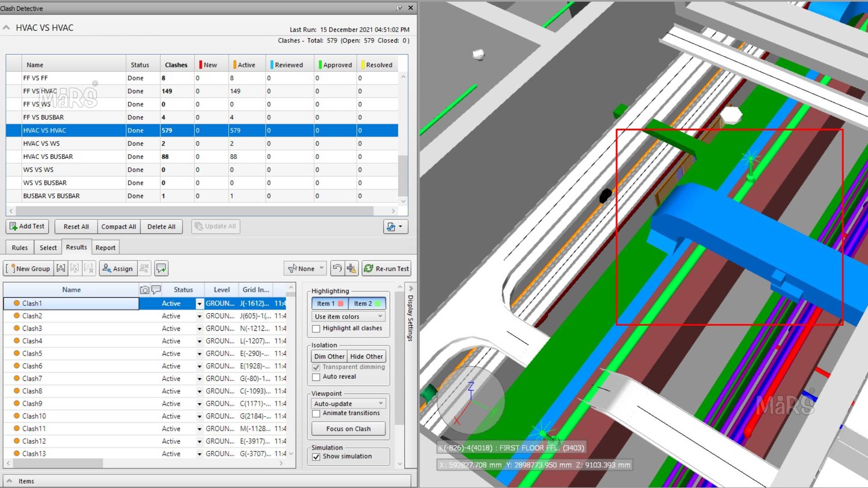This screenshot has height=488, width=868.
Task: Open Use item colors dropdown
Action: click(x=348, y=316)
